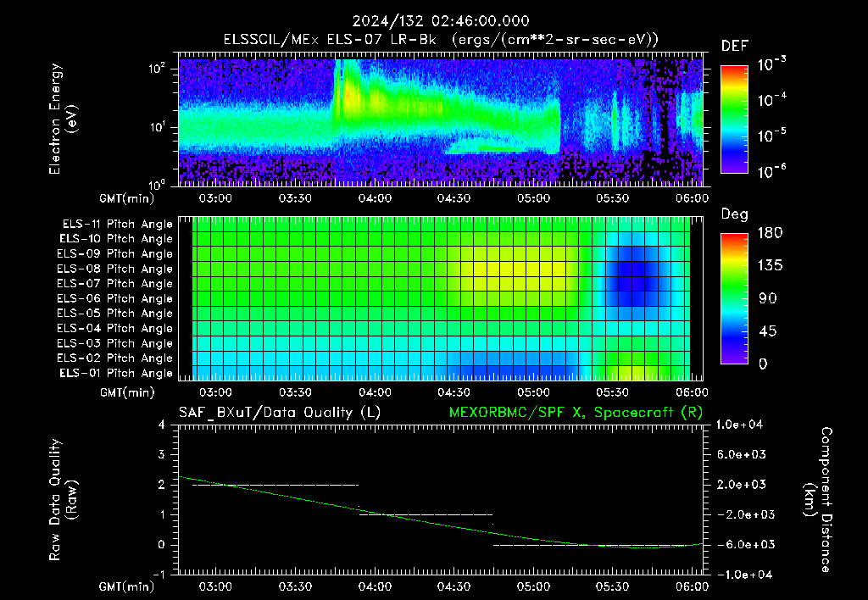This screenshot has width=868, height=600.
Task: Select the Deg color bar label
Action: click(x=734, y=214)
